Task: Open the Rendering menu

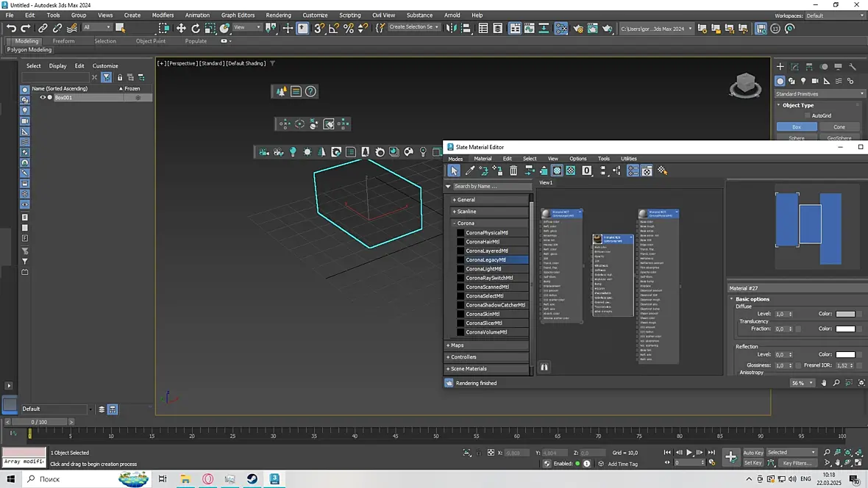Action: click(278, 15)
